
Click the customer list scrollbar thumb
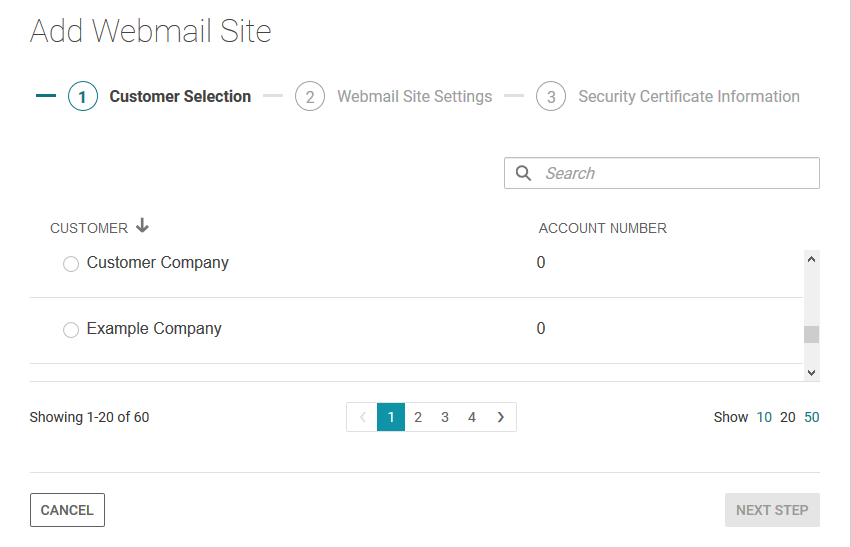point(811,334)
